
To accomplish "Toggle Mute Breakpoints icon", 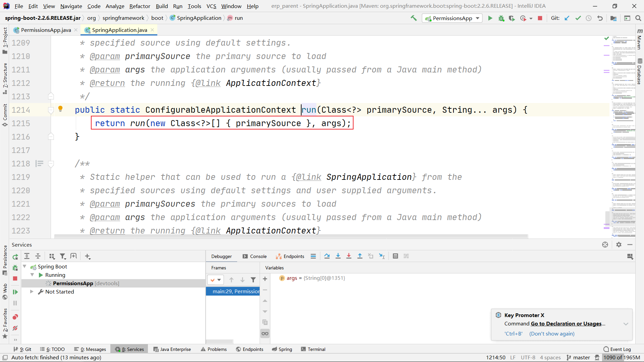I will tap(15, 328).
